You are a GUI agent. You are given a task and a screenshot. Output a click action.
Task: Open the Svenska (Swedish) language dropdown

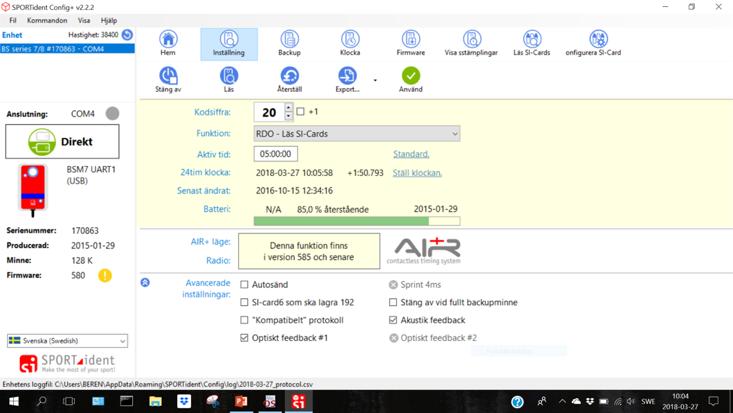click(67, 341)
